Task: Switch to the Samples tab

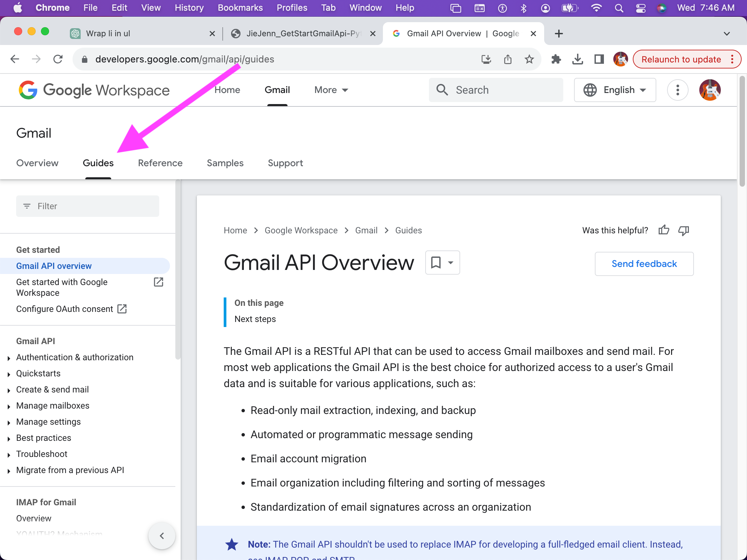Action: click(225, 163)
